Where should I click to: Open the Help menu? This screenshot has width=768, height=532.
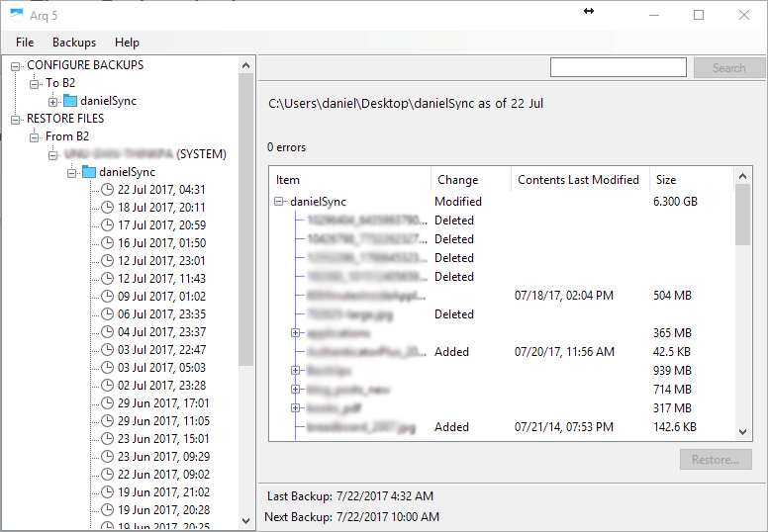(127, 43)
